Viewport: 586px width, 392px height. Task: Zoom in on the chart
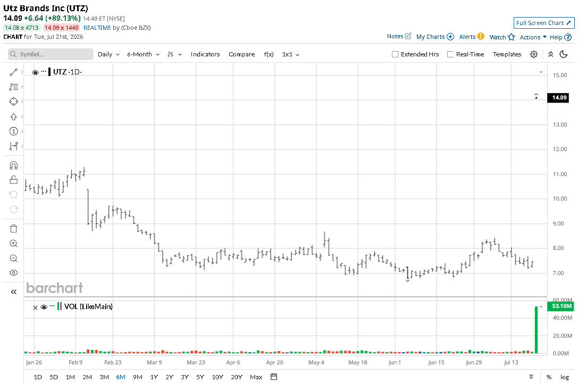13,244
